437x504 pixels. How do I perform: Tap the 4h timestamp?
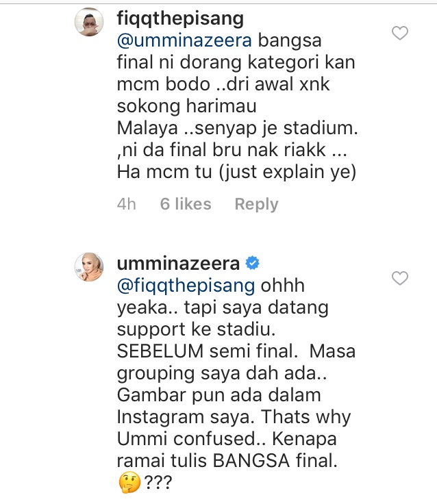[126, 204]
